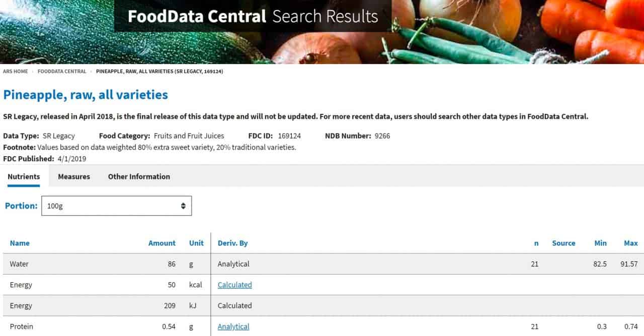This screenshot has width=644, height=336.
Task: Click the Portion selector's up-down arrow icon
Action: coord(183,206)
